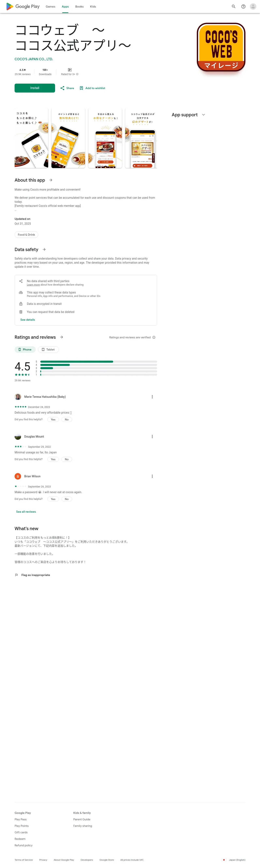Mark Marie Teresa's review as helpful Yes
Viewport: 260px width, 868px height.
[53, 419]
